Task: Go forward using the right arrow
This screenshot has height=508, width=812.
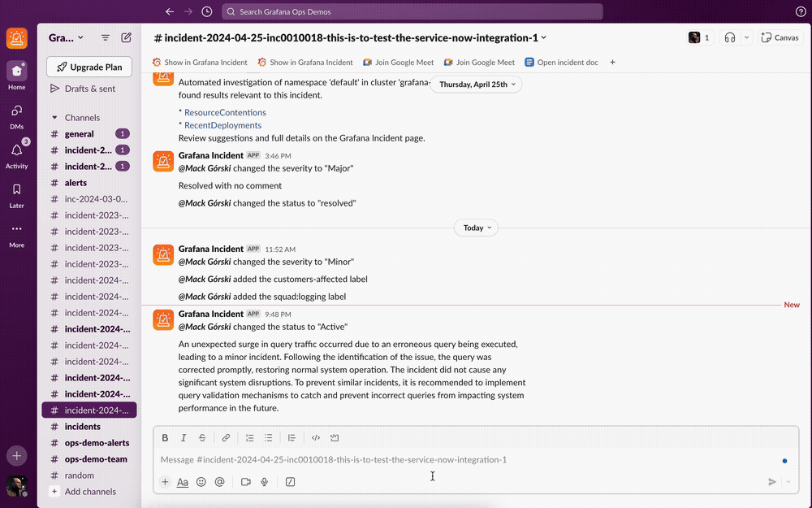Action: click(188, 11)
